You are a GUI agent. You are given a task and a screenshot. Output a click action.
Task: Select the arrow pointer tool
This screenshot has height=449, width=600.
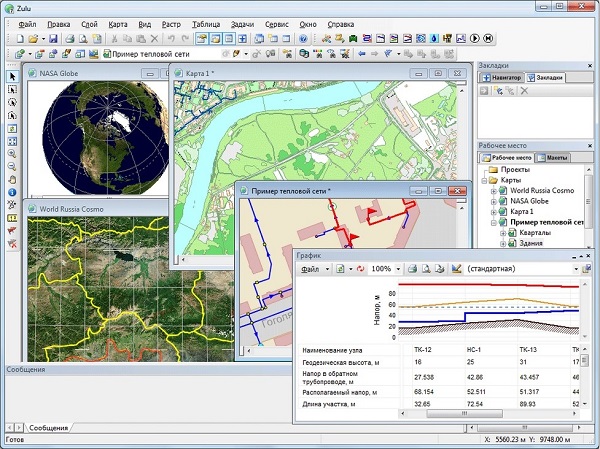point(11,76)
